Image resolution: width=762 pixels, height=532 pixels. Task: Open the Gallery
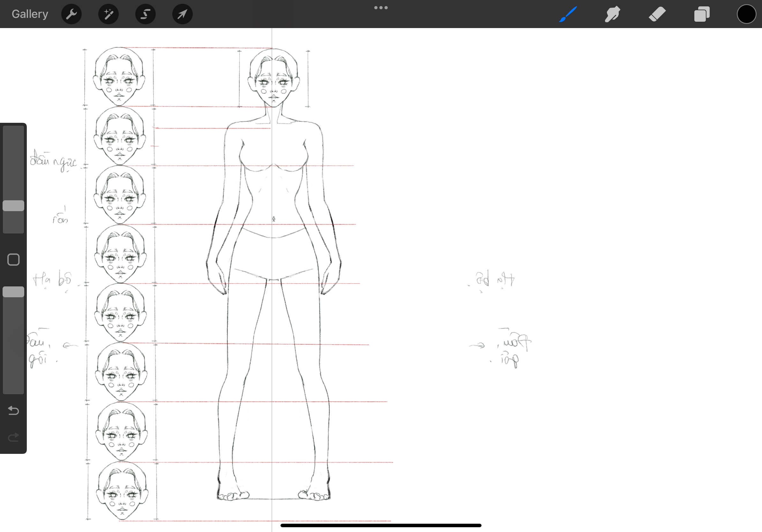(30, 14)
